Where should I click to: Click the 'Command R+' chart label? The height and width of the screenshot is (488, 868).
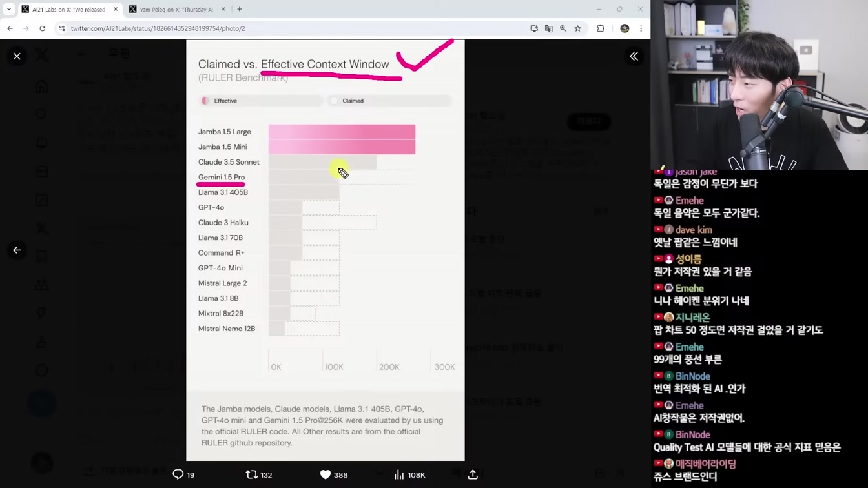pos(221,253)
